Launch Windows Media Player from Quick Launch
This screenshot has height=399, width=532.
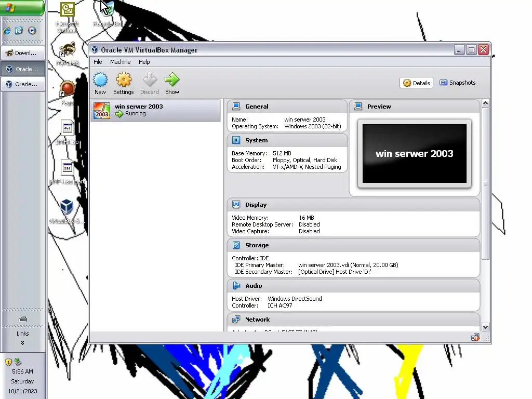pos(32,31)
